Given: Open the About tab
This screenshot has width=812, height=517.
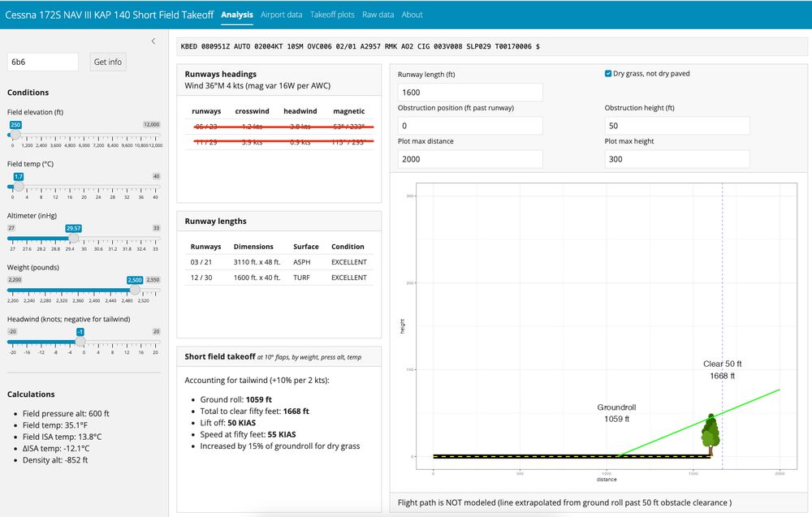Looking at the screenshot, I should click(x=412, y=15).
